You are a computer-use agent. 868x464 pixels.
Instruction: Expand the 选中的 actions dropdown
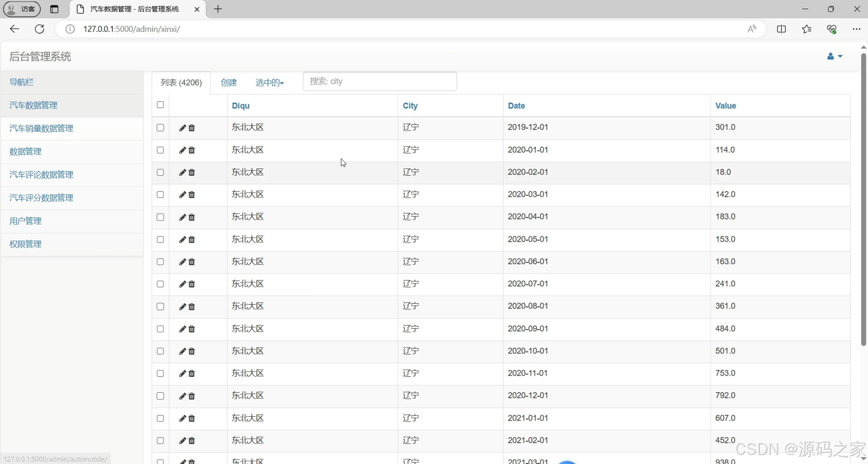pos(269,82)
